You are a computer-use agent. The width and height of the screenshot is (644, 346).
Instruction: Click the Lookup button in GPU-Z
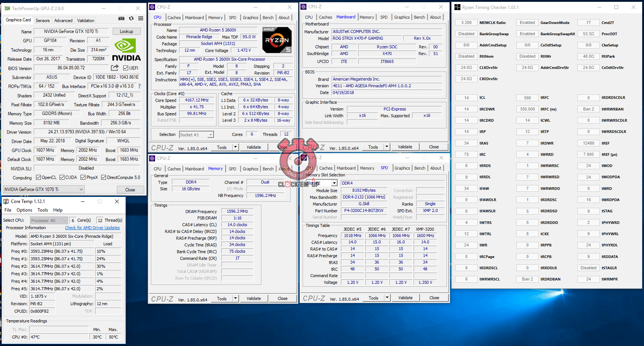tap(126, 31)
